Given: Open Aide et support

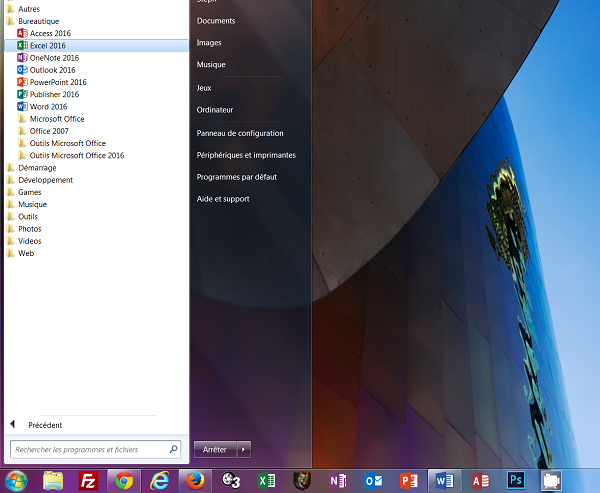Looking at the screenshot, I should 223,199.
